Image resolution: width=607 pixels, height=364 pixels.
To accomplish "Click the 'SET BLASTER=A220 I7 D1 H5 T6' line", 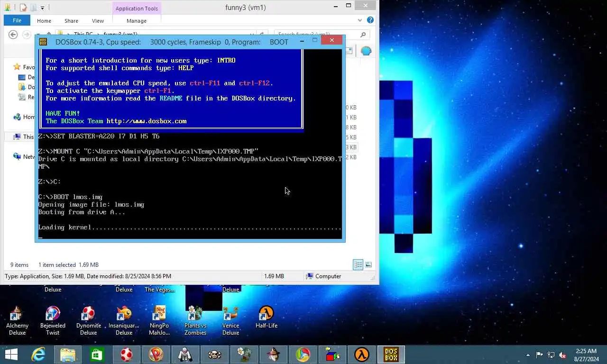I will [99, 136].
